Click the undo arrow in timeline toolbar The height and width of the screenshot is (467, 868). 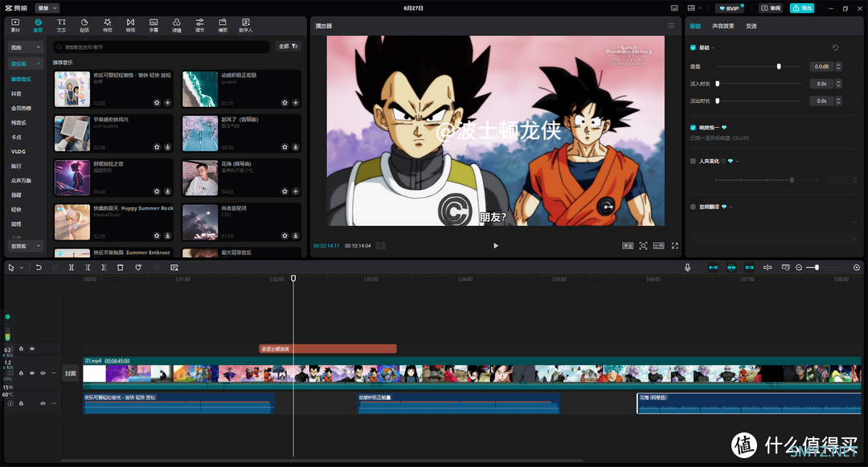coord(39,267)
